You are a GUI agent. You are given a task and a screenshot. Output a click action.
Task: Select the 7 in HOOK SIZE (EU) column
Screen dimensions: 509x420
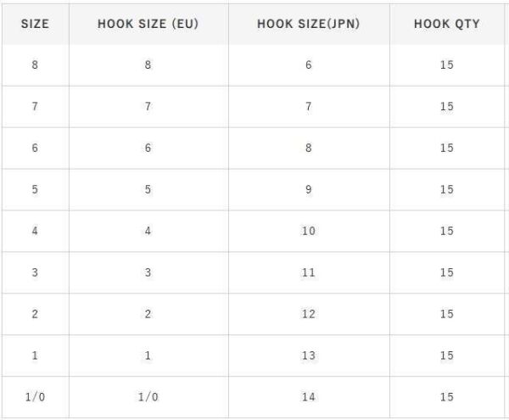[x=148, y=106]
